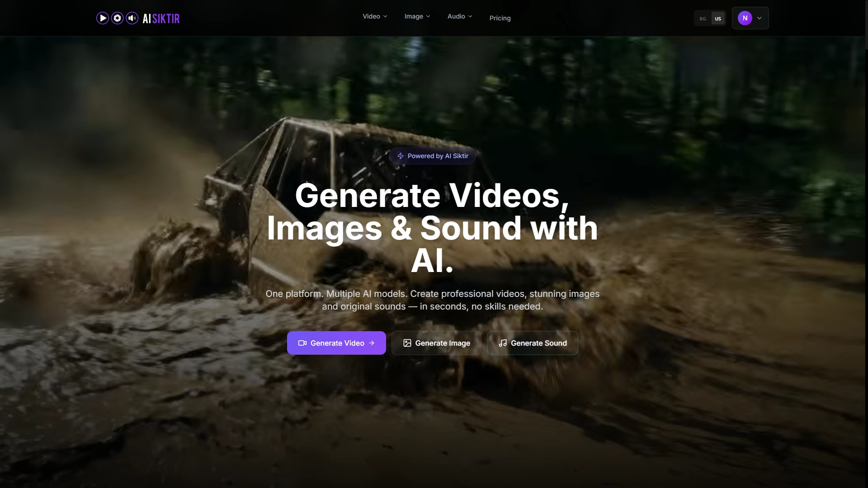The height and width of the screenshot is (488, 868).
Task: Click the play icon in the logo
Action: pos(103,18)
